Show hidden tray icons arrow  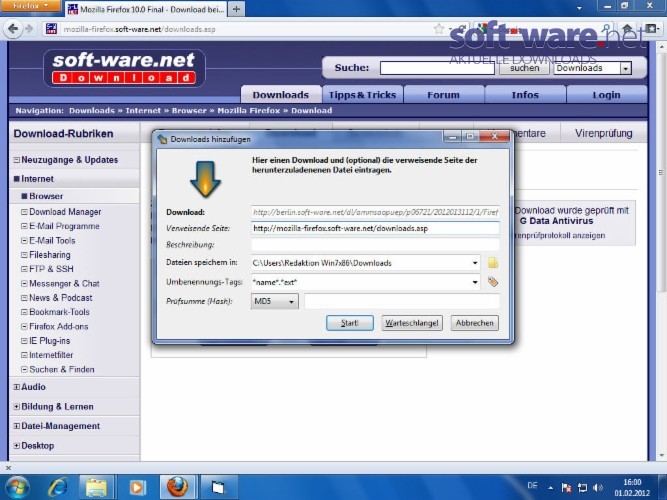tap(551, 488)
